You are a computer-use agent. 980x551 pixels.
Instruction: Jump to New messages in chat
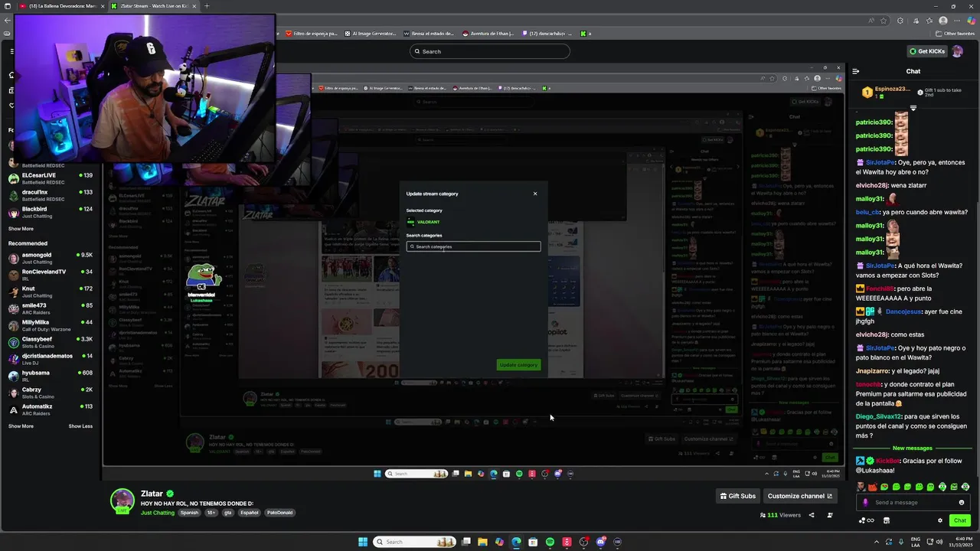coord(912,448)
